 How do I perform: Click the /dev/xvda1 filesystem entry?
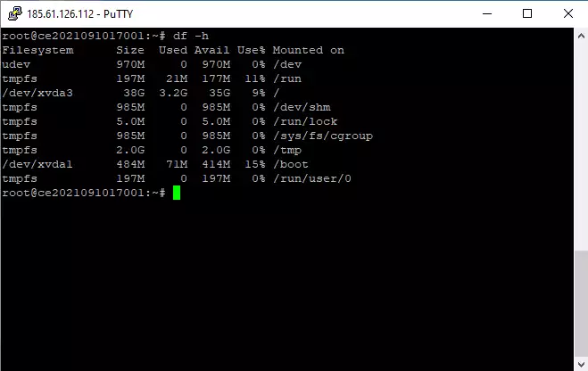[37, 164]
